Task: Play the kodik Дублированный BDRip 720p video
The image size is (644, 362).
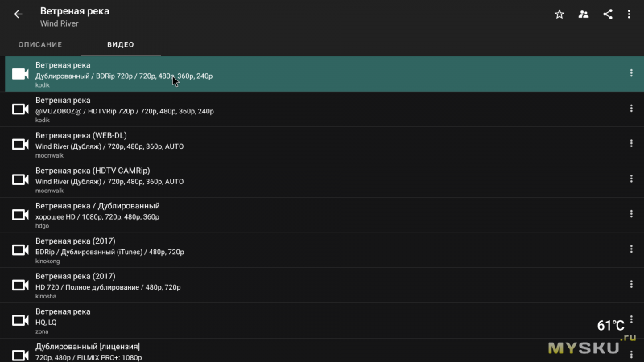Action: (x=242, y=74)
